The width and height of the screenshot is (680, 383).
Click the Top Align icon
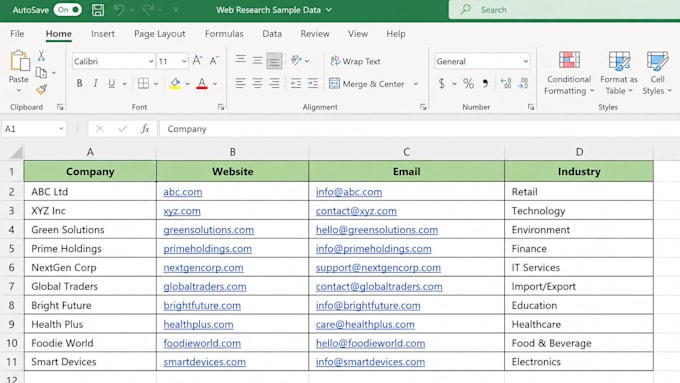click(241, 60)
